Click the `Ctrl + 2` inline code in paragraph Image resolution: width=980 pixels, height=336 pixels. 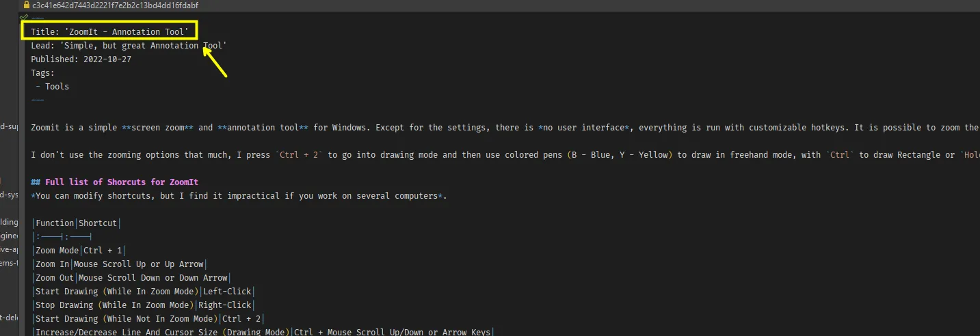(x=299, y=155)
